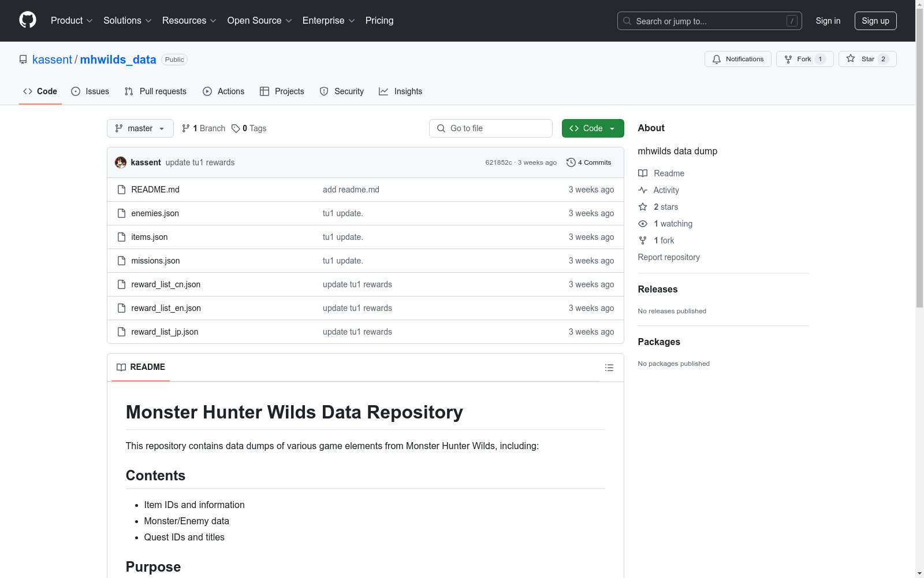The height and width of the screenshot is (578, 924).
Task: Click the repository icon beside kassent
Action: click(23, 60)
